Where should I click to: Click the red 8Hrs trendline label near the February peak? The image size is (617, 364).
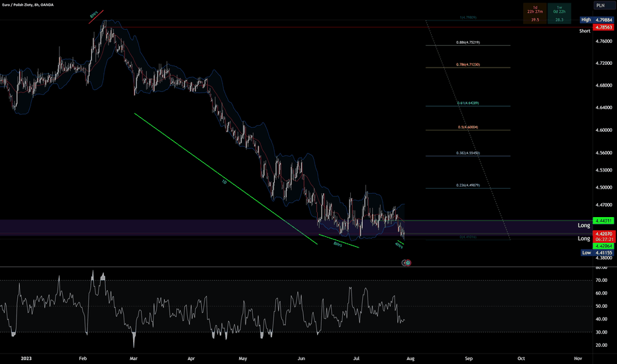click(93, 15)
